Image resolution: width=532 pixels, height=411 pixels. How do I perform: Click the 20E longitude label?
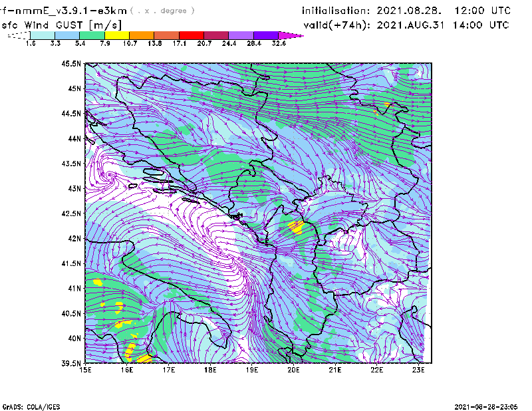(293, 370)
